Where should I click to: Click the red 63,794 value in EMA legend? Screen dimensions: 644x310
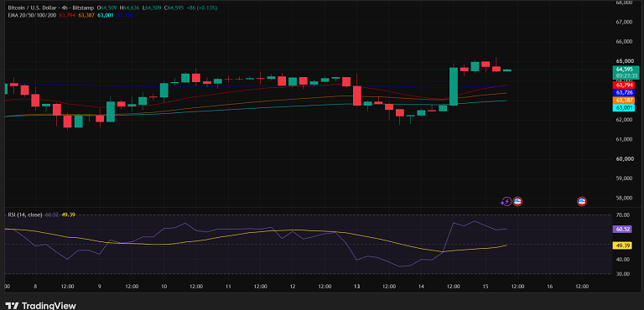(68, 15)
